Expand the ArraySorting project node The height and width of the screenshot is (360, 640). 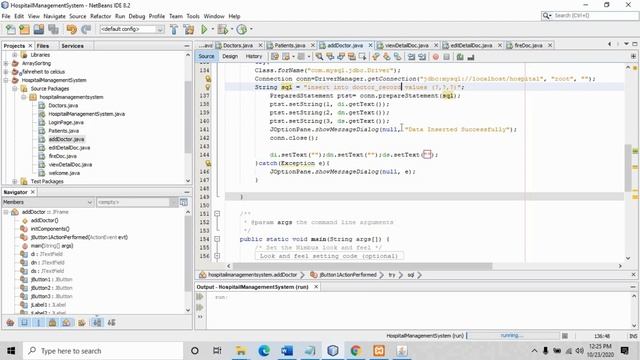(6, 63)
